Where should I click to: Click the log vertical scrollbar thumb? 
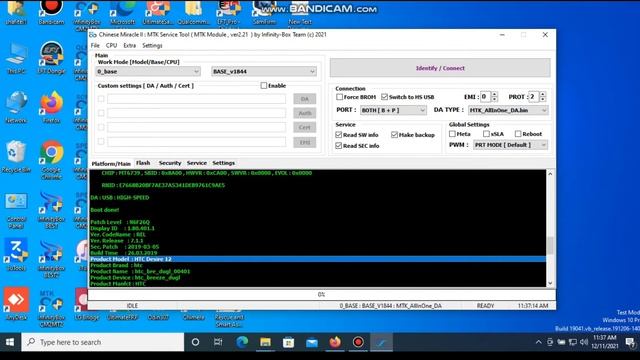(x=550, y=245)
